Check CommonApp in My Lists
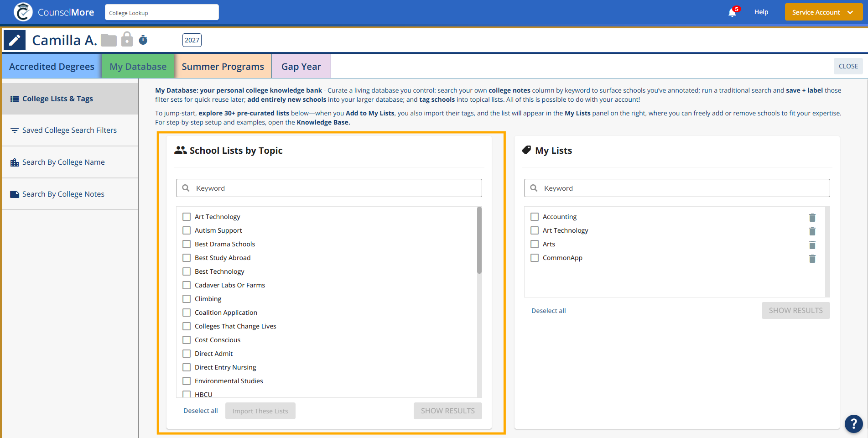This screenshot has height=438, width=868. (535, 258)
